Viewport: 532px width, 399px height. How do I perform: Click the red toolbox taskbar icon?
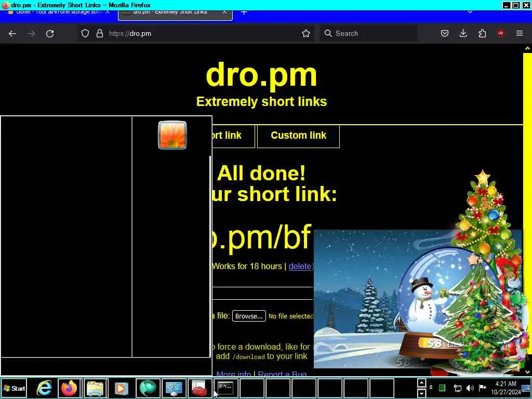(x=200, y=388)
